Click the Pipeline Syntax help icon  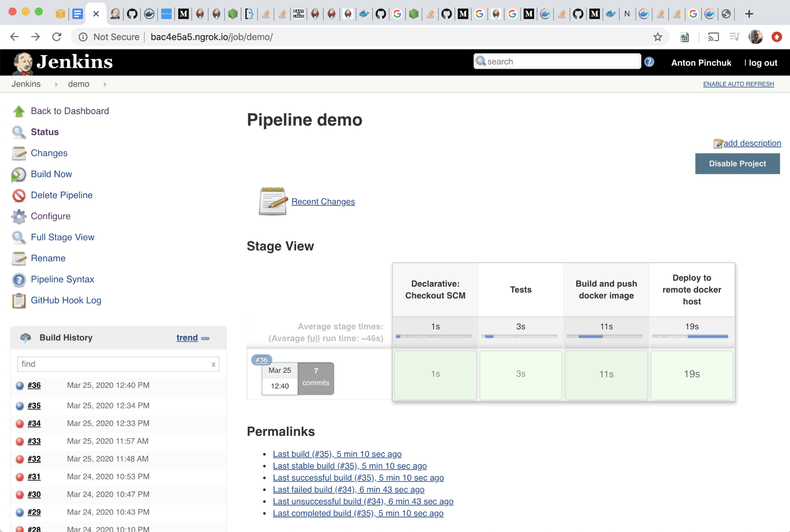pyautogui.click(x=19, y=279)
